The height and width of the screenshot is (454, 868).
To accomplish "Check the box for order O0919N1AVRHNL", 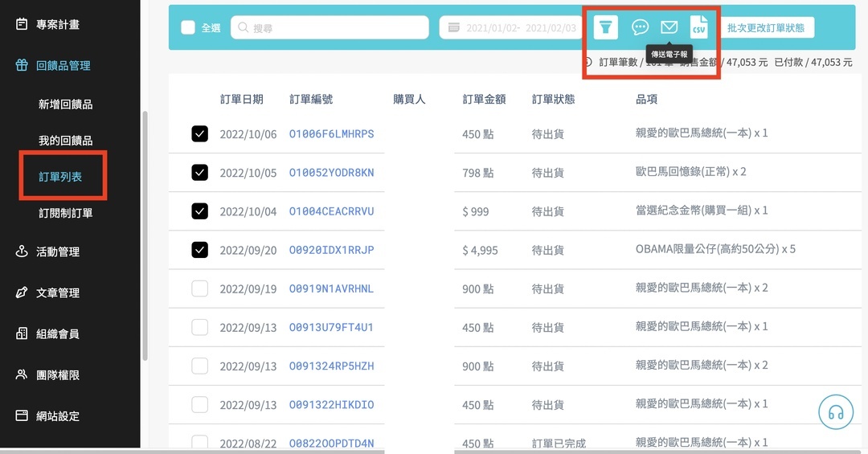I will [x=199, y=288].
